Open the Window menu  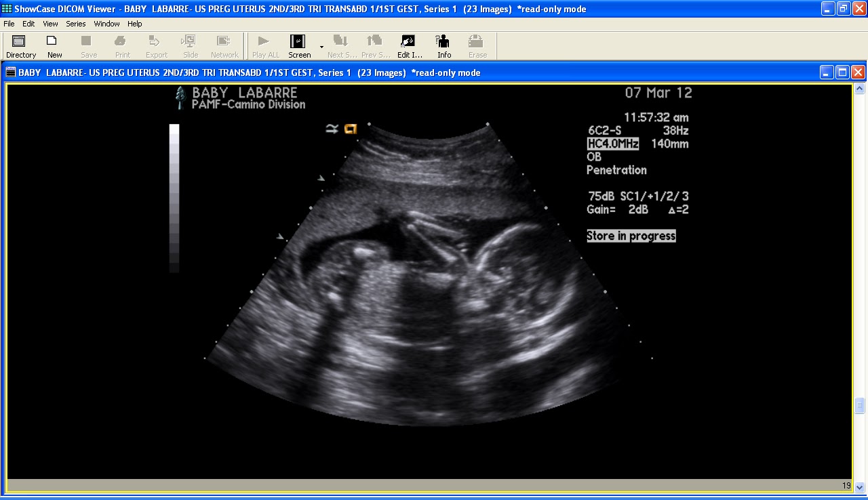[x=106, y=23]
